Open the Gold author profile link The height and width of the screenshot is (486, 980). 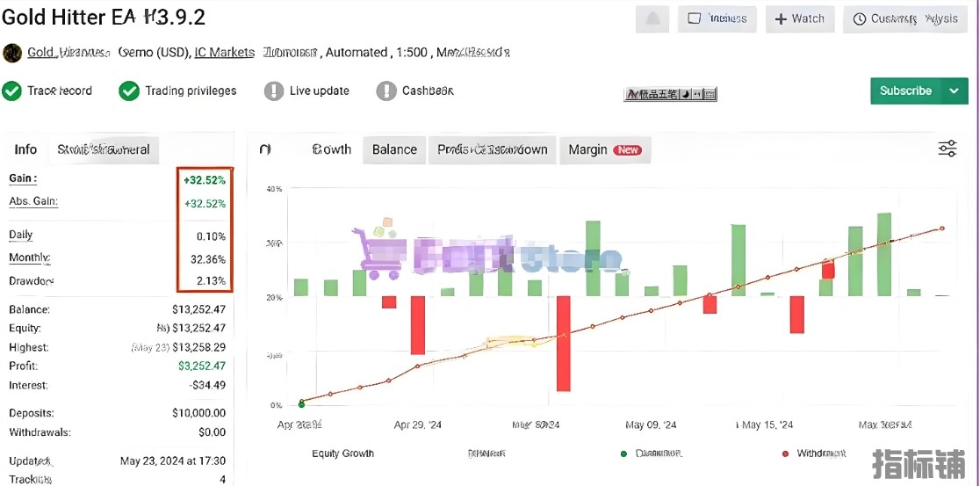point(68,53)
